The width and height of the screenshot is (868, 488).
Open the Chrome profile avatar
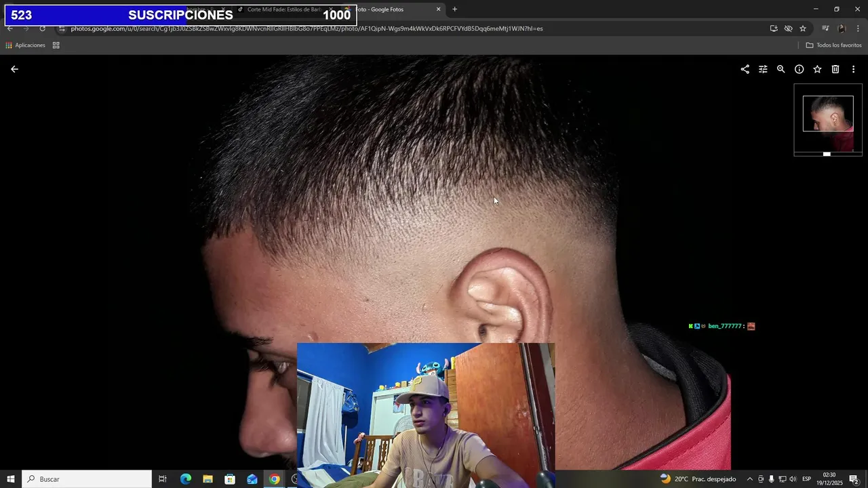pyautogui.click(x=842, y=28)
